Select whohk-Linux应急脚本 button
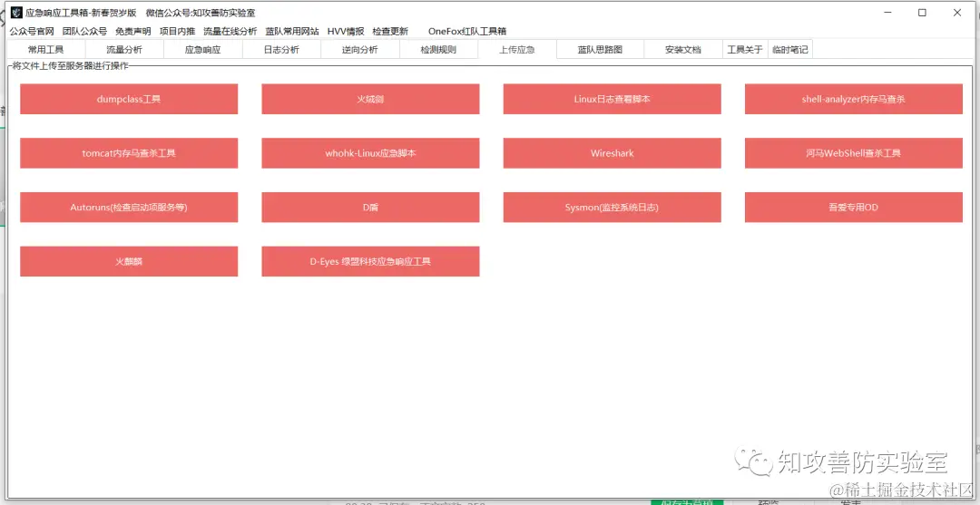 tap(370, 153)
